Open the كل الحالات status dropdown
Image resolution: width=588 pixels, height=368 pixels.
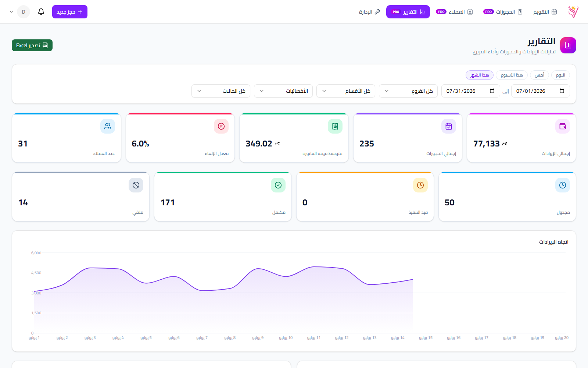point(221,91)
